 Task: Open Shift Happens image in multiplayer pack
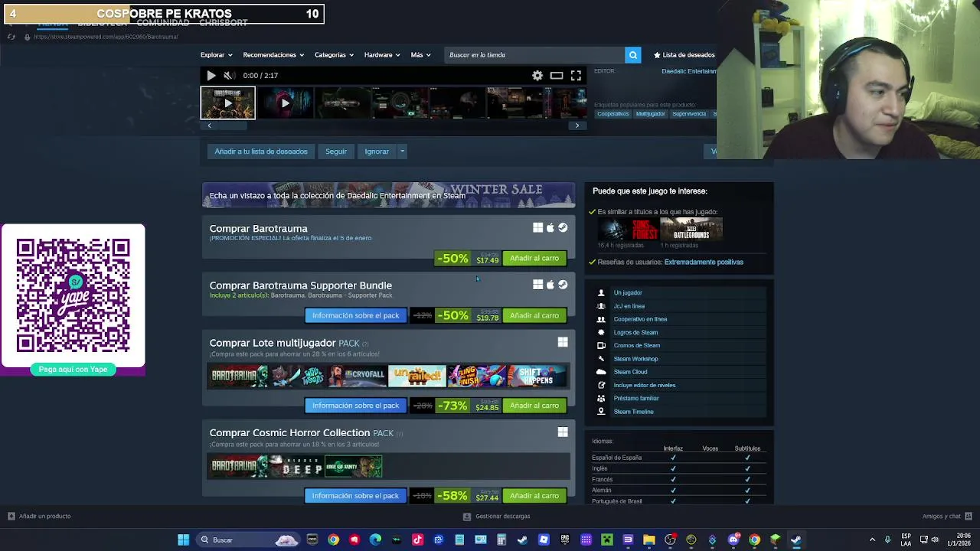[x=537, y=376]
